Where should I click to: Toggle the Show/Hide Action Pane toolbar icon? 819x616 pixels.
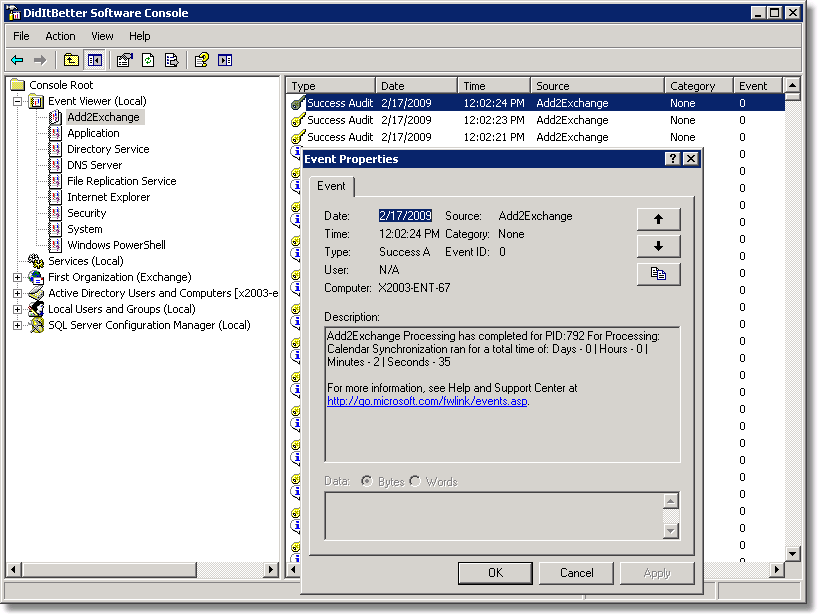click(225, 61)
